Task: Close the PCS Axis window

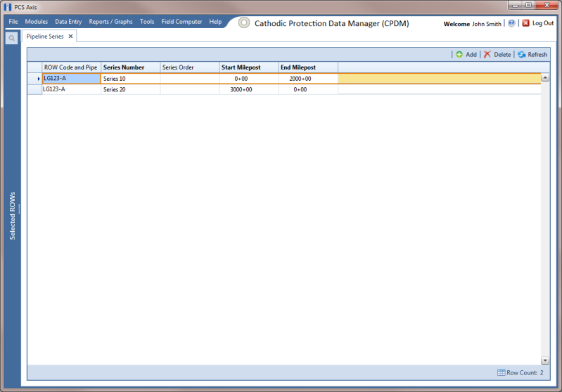Action: coord(547,5)
